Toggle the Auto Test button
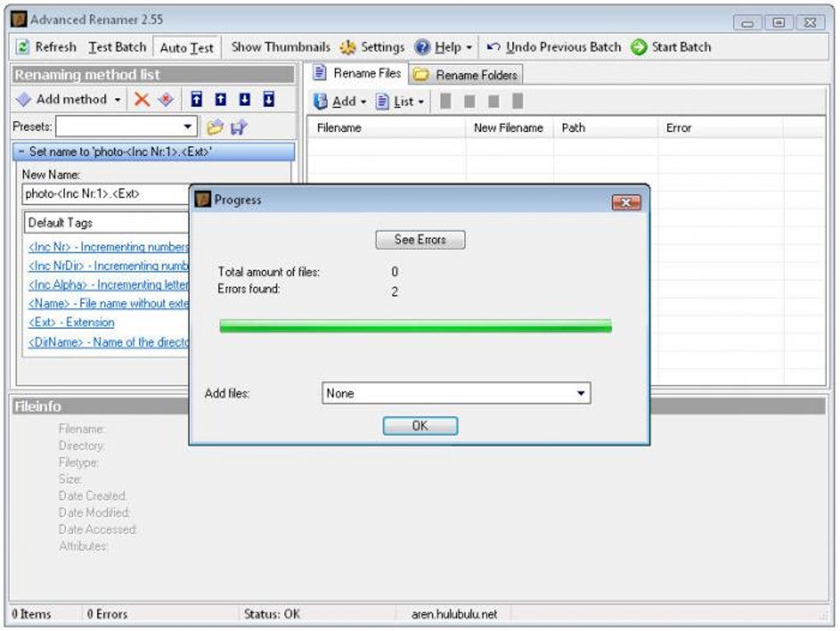The image size is (840, 631). tap(186, 48)
